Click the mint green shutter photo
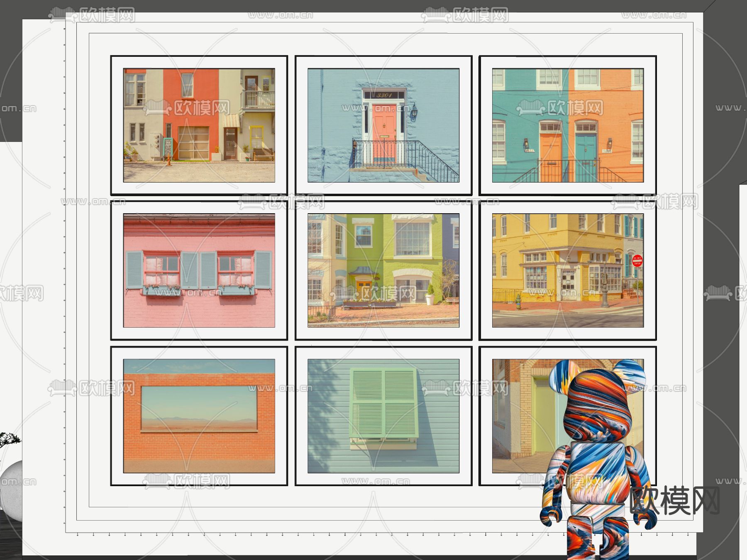747x560 pixels. click(383, 416)
